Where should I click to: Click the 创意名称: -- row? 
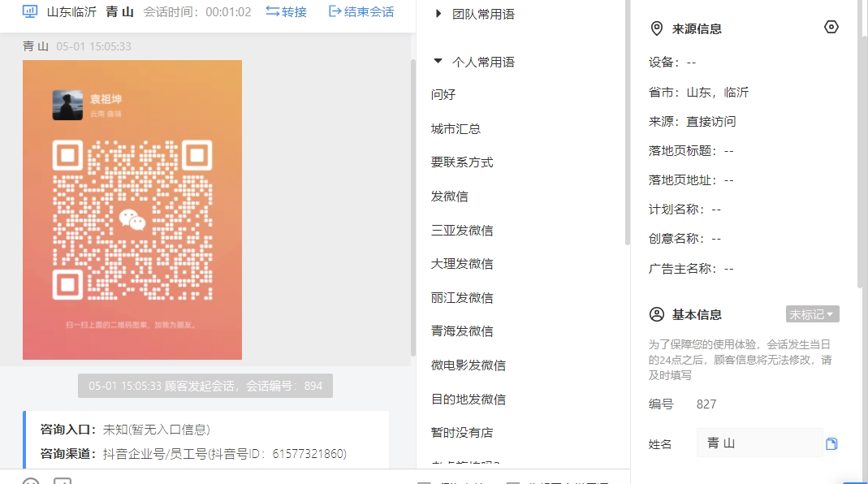click(684, 239)
